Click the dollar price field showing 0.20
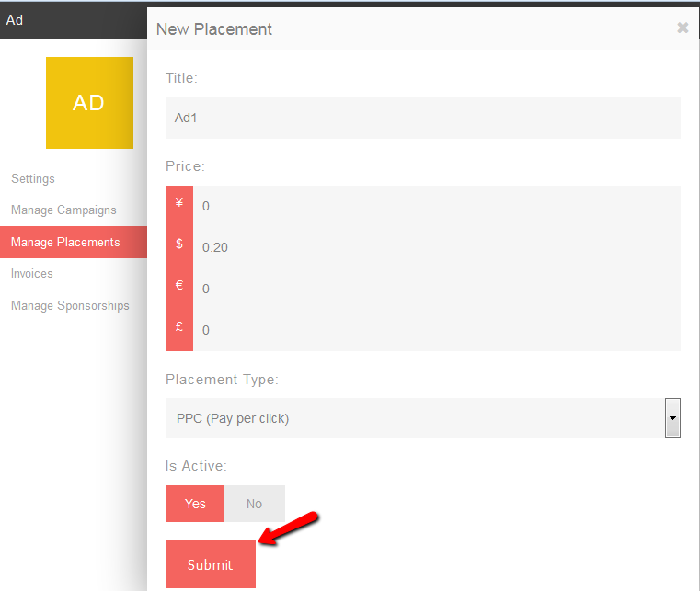700x591 pixels. click(437, 247)
